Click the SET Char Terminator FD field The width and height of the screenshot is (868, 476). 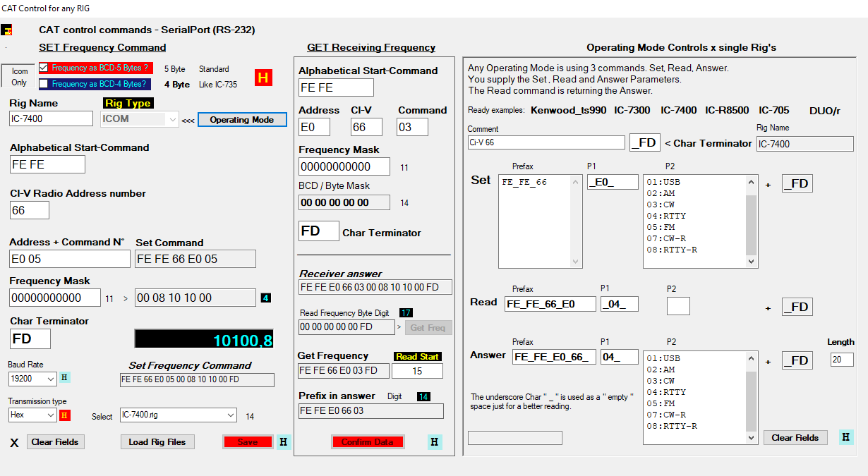(x=30, y=338)
